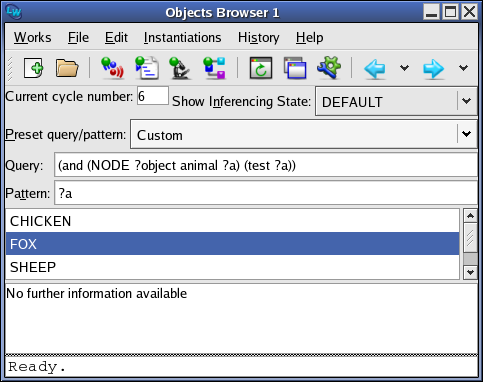Click the 'No further information available' text
Screen dimensions: 483x382
[x=97, y=293]
